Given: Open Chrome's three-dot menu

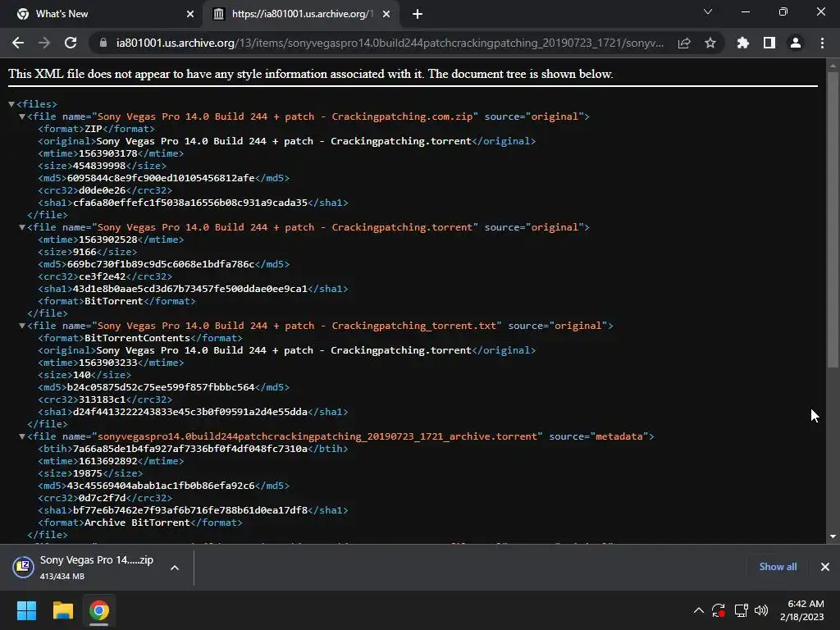Looking at the screenshot, I should 822,43.
